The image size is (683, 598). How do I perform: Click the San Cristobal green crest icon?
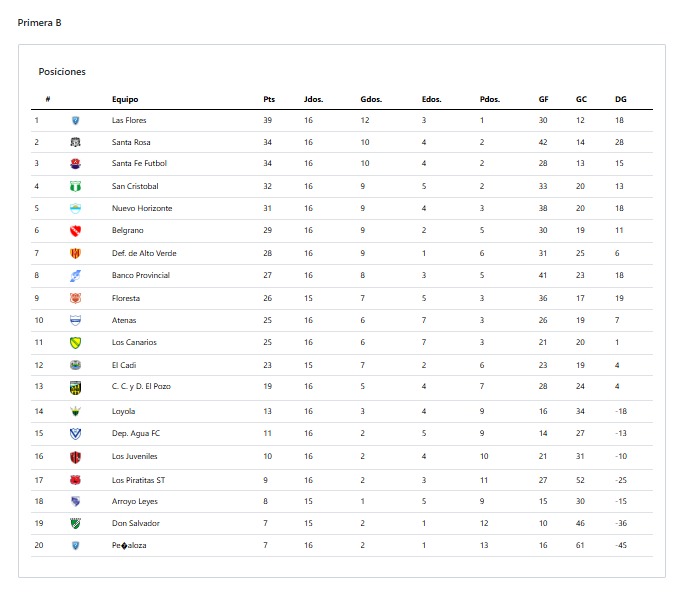[75, 186]
